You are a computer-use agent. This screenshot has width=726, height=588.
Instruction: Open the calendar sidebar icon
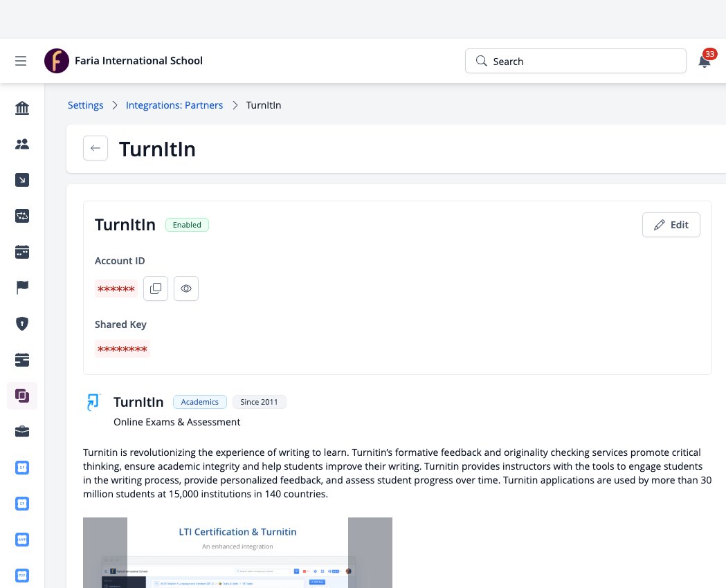click(22, 252)
